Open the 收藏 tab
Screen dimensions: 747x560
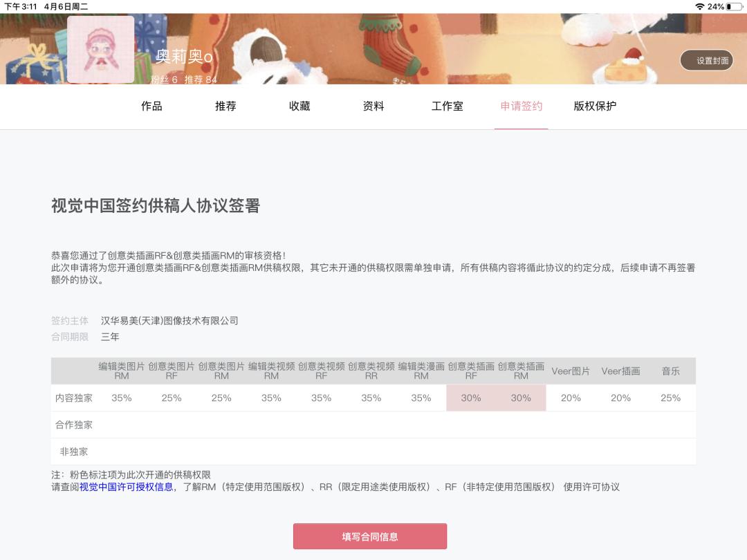click(299, 106)
